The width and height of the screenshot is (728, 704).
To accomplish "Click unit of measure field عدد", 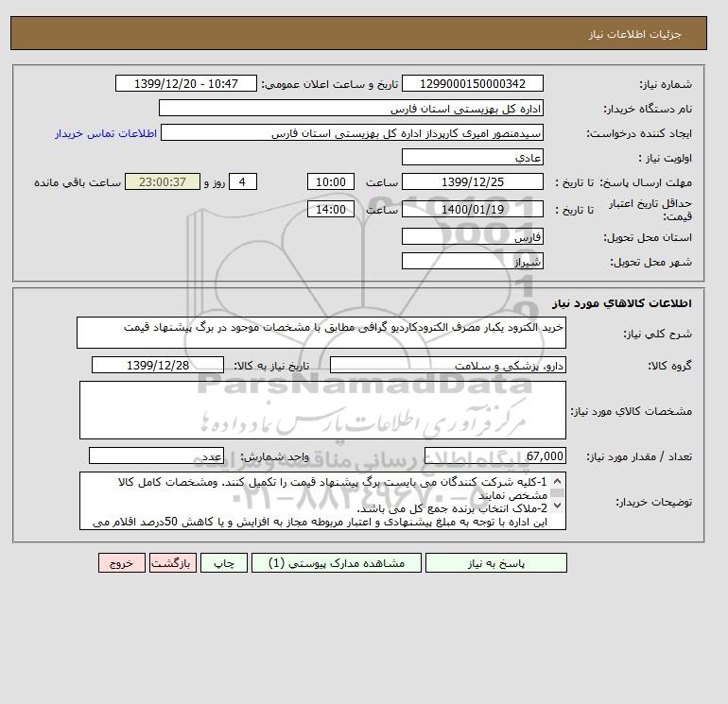I will click(156, 456).
